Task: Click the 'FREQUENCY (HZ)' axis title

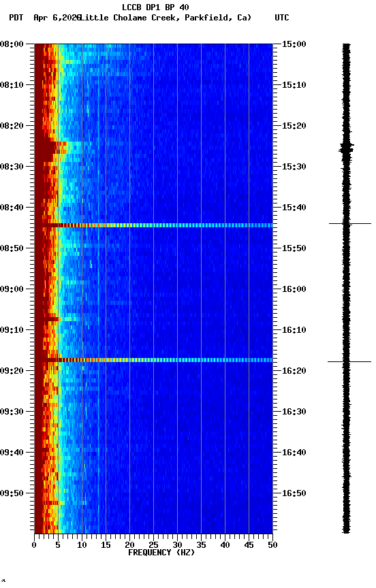Action: (x=161, y=553)
